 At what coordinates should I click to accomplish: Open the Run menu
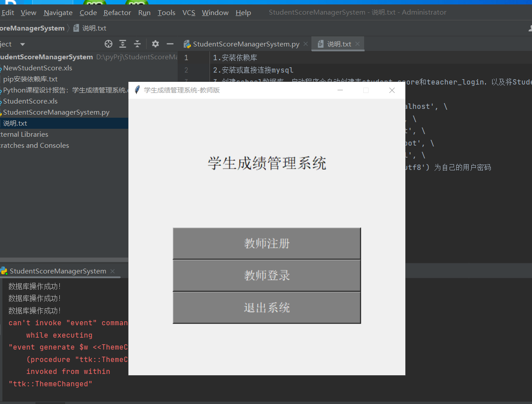pyautogui.click(x=144, y=12)
